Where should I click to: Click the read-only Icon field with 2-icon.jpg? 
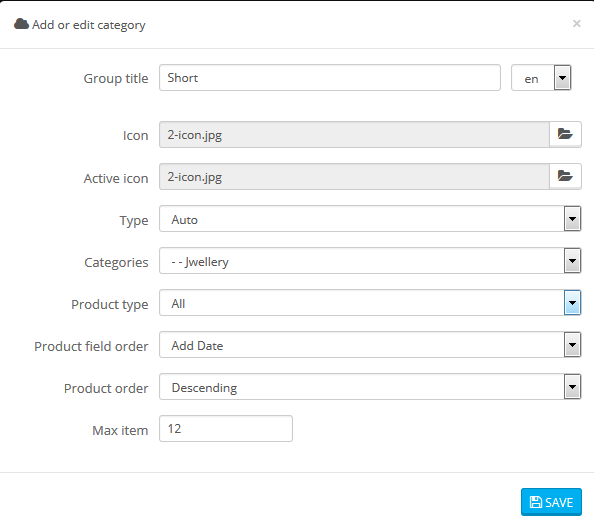(x=354, y=134)
